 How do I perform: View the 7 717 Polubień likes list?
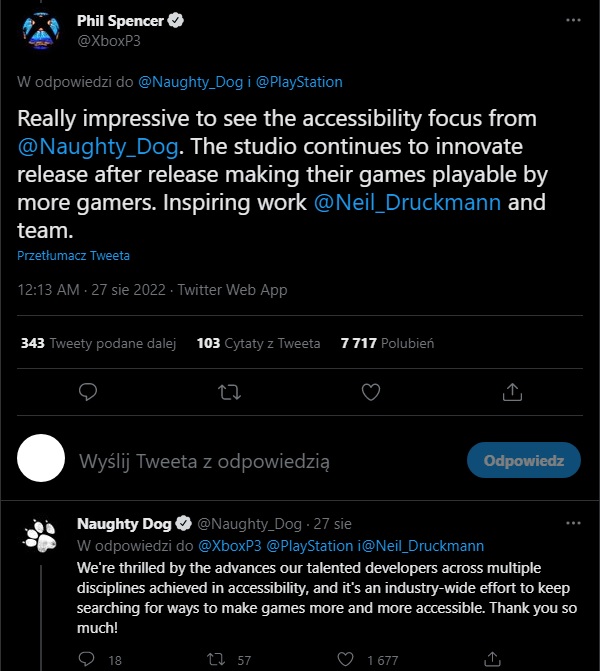pos(386,343)
